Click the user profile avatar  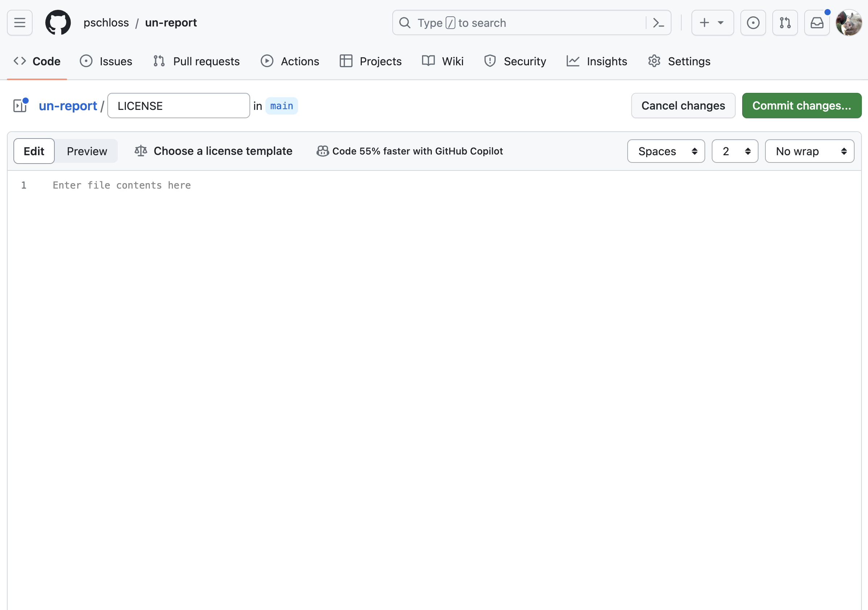coord(848,23)
